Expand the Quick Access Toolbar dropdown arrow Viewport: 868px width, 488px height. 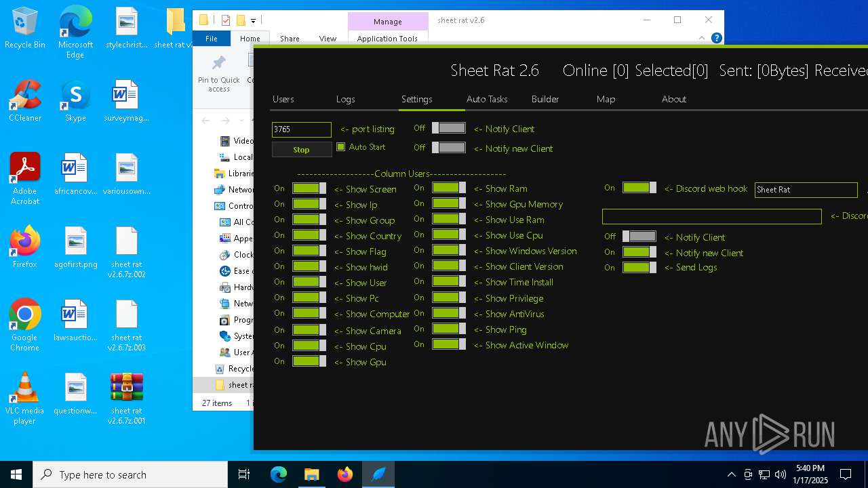click(x=253, y=21)
